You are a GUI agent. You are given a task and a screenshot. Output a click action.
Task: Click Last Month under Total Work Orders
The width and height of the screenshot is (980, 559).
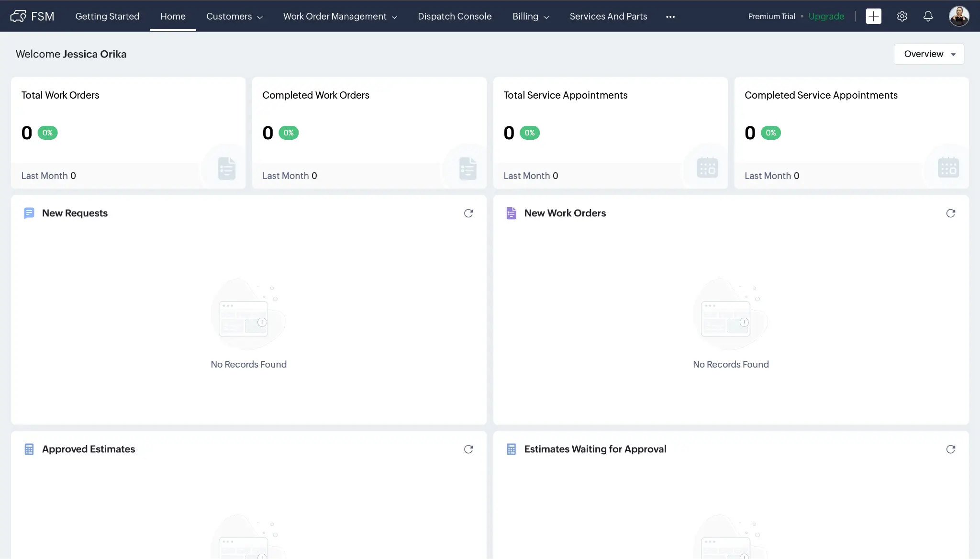49,176
